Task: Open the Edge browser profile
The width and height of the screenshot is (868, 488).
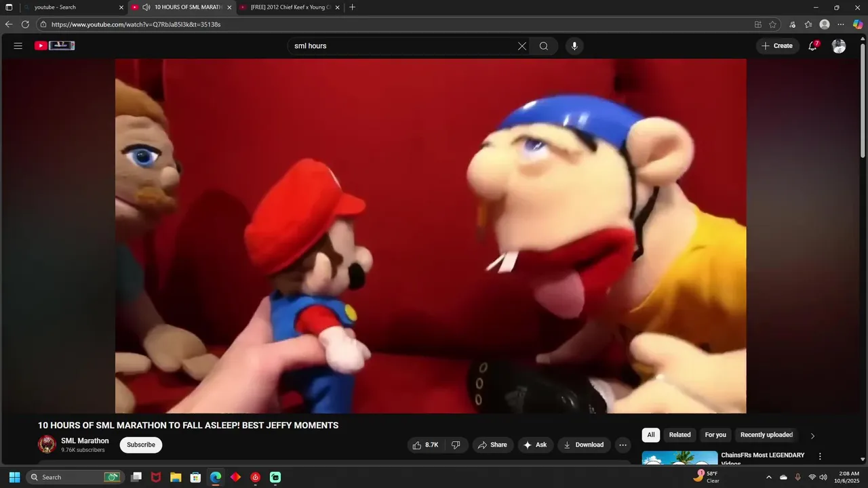Action: tap(825, 24)
